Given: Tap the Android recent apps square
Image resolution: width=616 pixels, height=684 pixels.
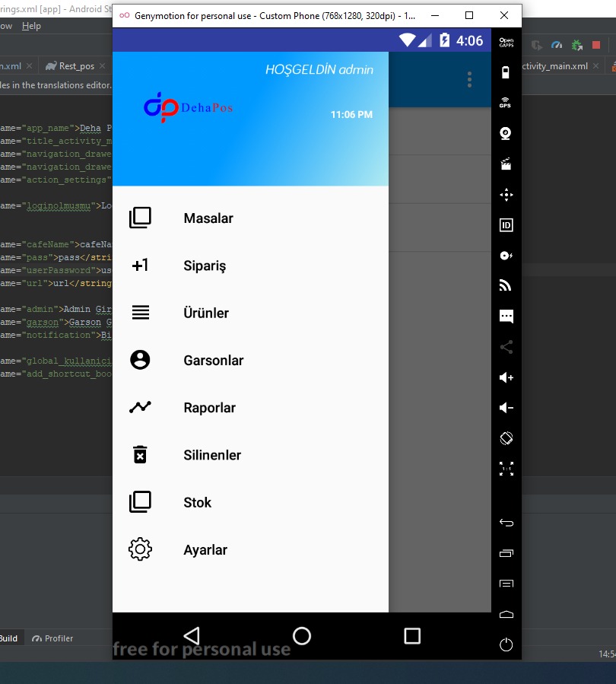Looking at the screenshot, I should (x=412, y=636).
